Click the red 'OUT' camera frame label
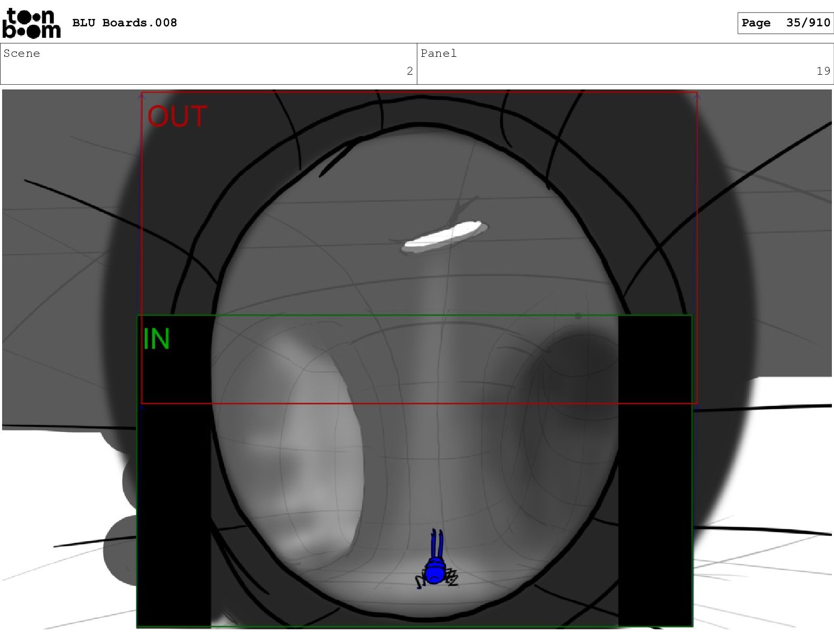Viewport: 834px width, 644px height. pos(177,116)
